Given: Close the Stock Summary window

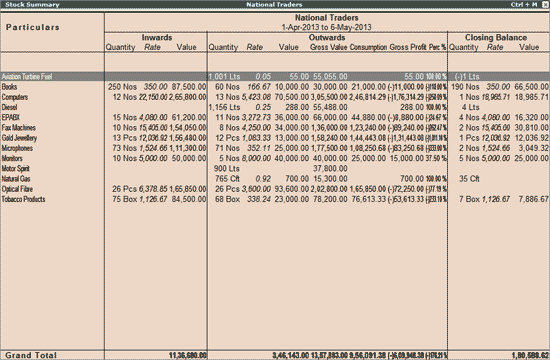Looking at the screenshot, I should click(545, 5).
